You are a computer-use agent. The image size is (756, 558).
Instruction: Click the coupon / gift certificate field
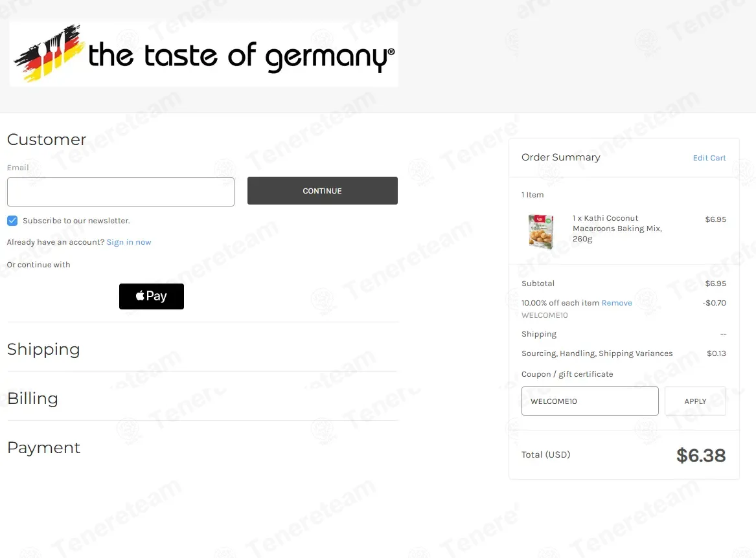590,401
